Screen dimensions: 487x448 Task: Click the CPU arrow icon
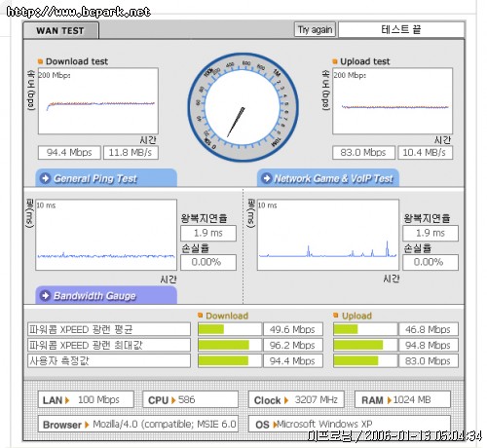tap(173, 400)
